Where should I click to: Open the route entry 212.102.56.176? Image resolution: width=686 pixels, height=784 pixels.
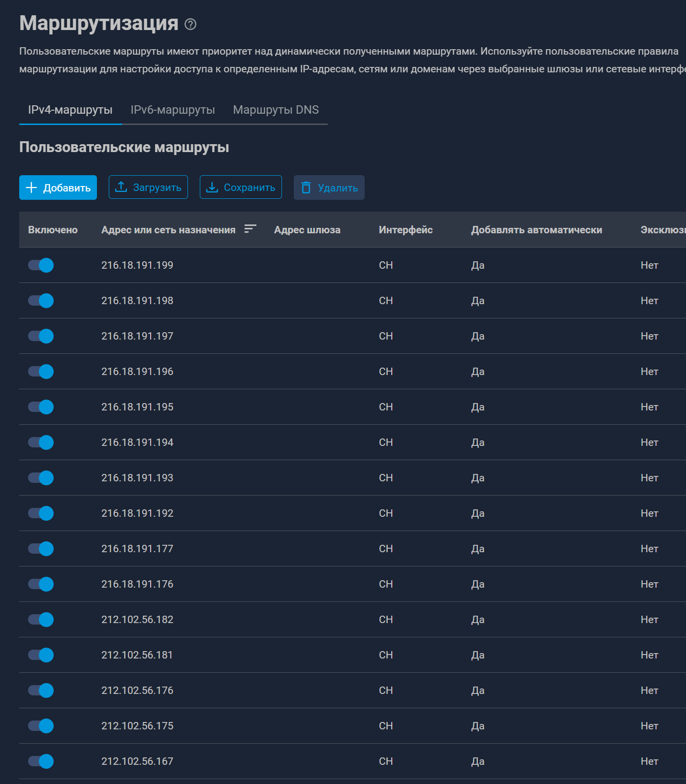137,690
